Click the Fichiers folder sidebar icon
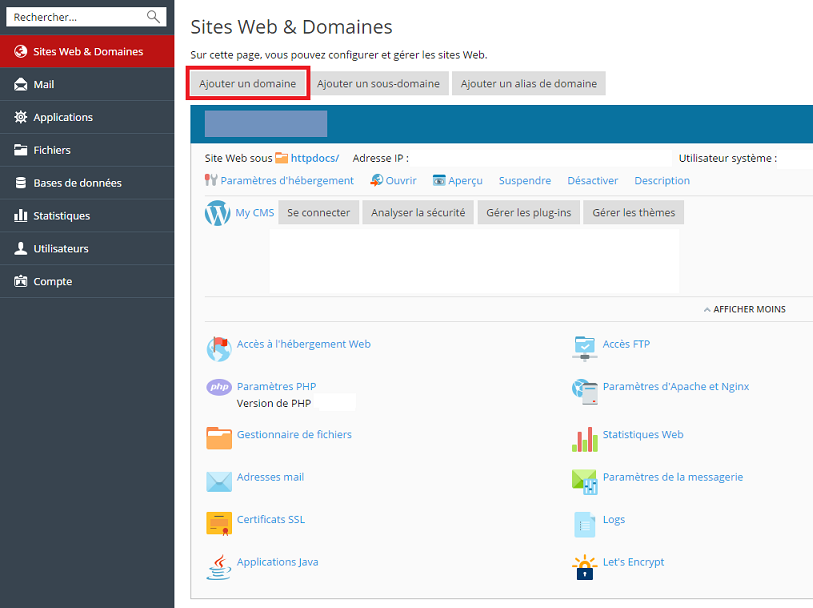Screen dimensions: 813x608 pos(21,150)
